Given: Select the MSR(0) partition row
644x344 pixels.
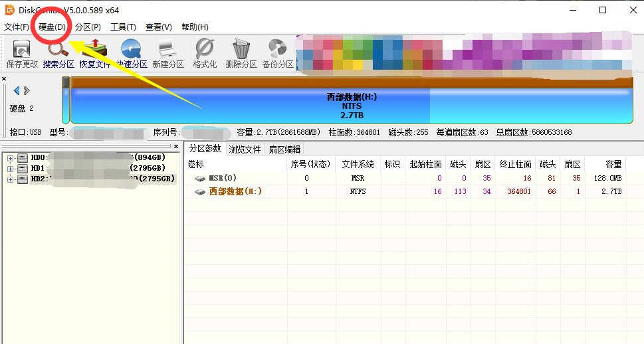Looking at the screenshot, I should click(406, 178).
